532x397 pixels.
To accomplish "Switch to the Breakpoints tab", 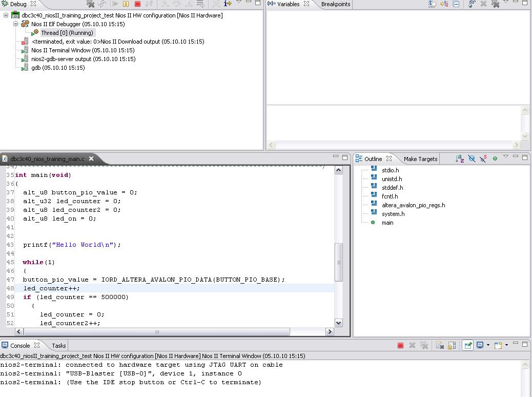I will pyautogui.click(x=335, y=4).
